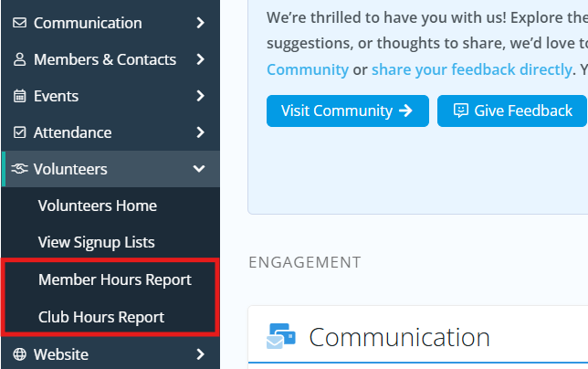Click the Communication card heading
588x369 pixels.
coord(399,337)
